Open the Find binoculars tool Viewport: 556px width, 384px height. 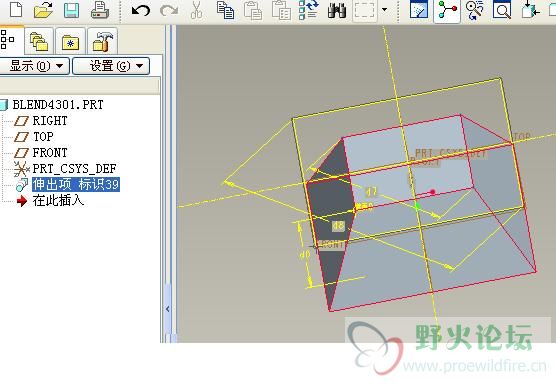click(x=337, y=10)
